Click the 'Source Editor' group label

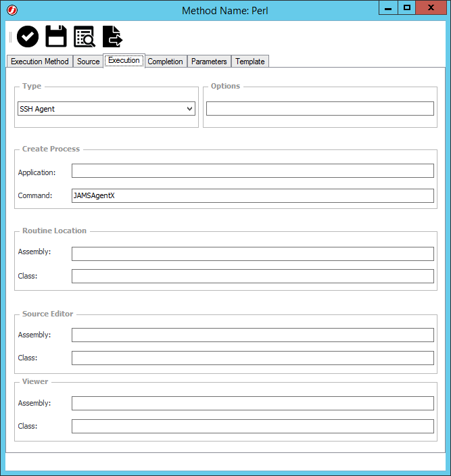[x=47, y=314]
